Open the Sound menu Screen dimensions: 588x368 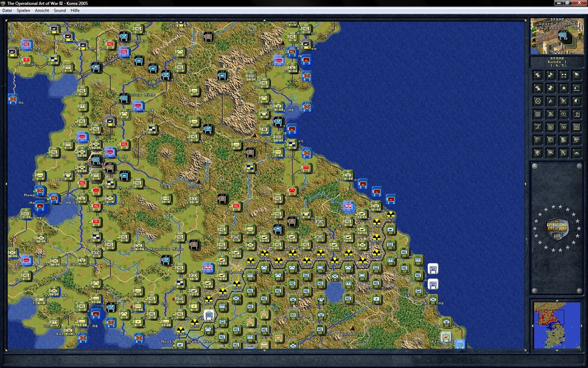point(60,10)
